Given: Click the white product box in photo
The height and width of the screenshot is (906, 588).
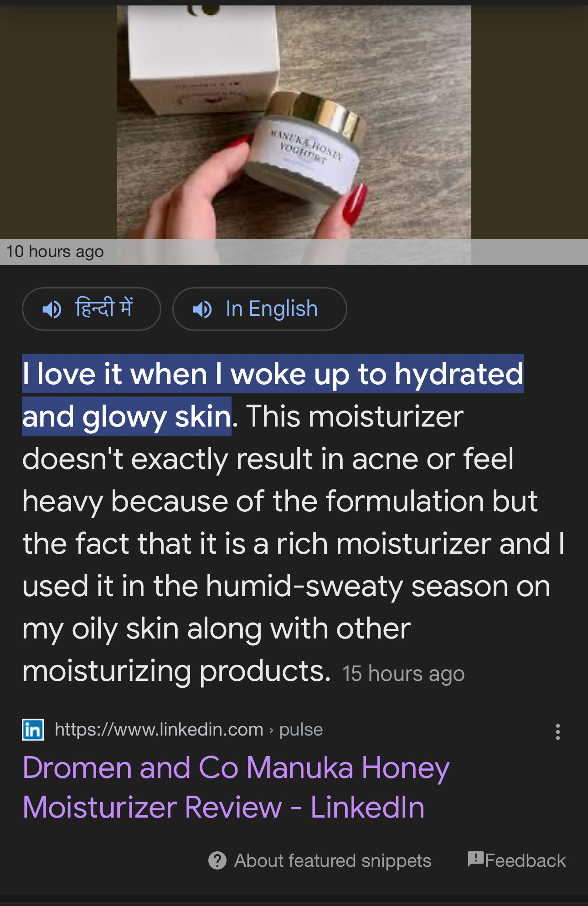Looking at the screenshot, I should (x=201, y=59).
